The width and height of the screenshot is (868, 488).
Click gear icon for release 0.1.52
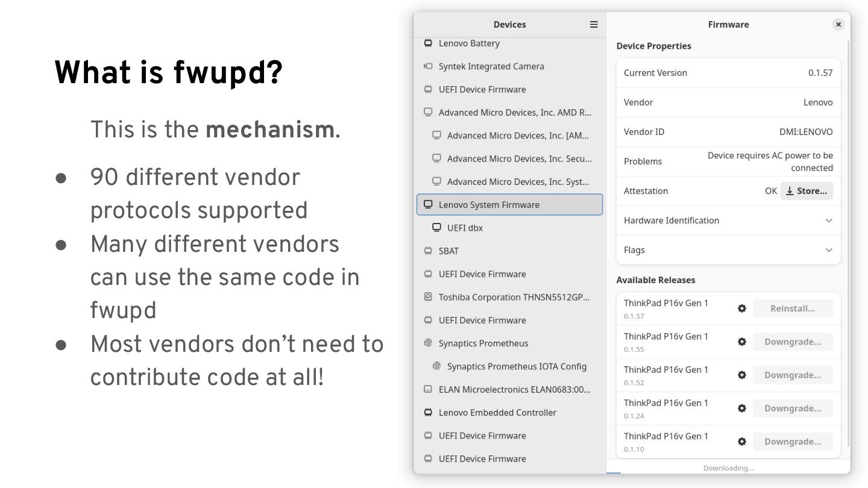742,375
